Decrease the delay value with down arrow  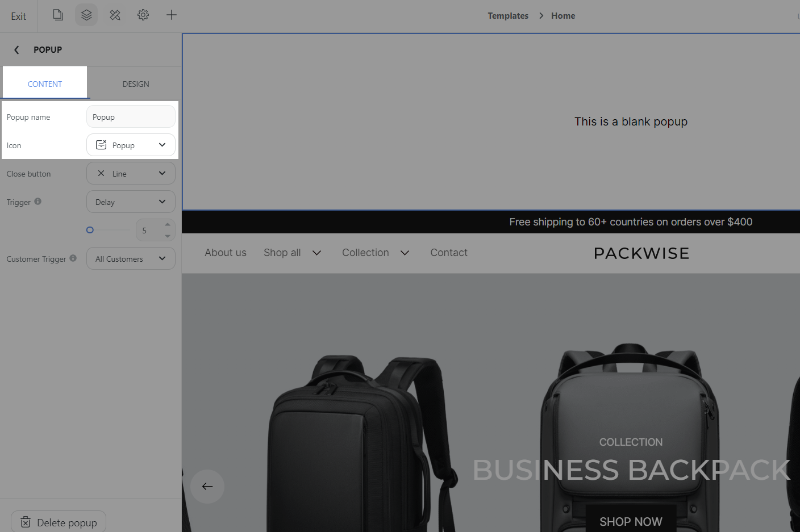tap(168, 236)
